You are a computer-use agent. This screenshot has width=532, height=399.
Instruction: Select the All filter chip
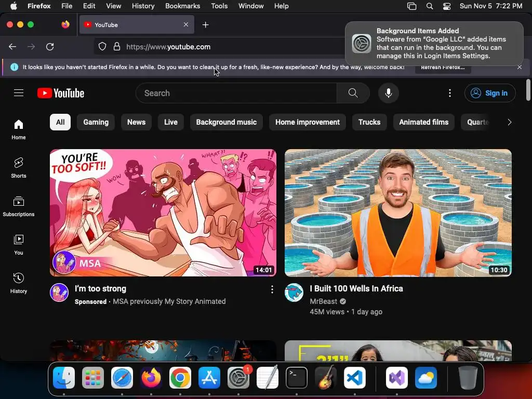tap(60, 122)
